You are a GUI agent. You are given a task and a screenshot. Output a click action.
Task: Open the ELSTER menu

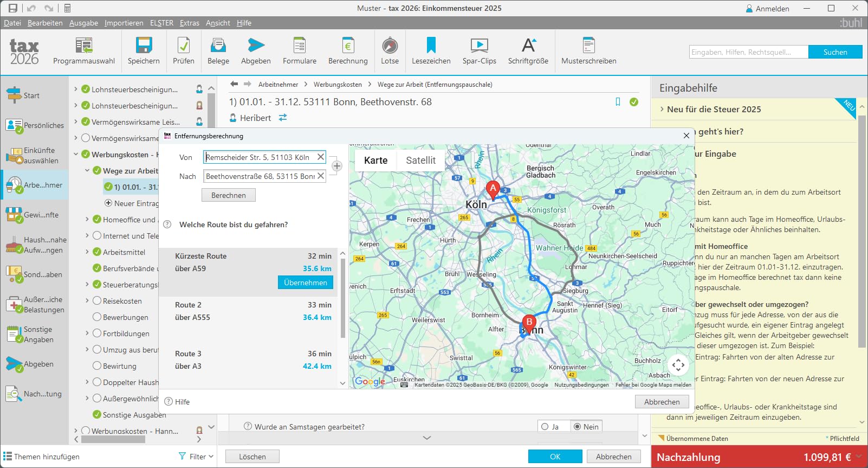[x=161, y=23]
